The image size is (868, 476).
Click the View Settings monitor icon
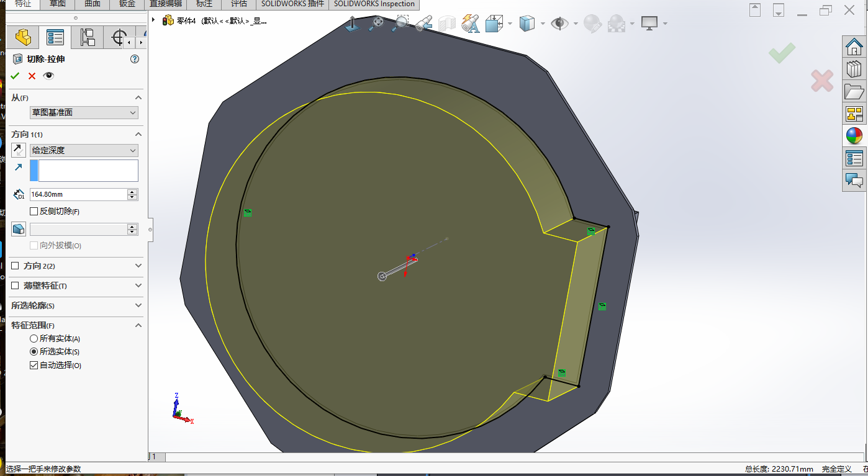tap(649, 24)
